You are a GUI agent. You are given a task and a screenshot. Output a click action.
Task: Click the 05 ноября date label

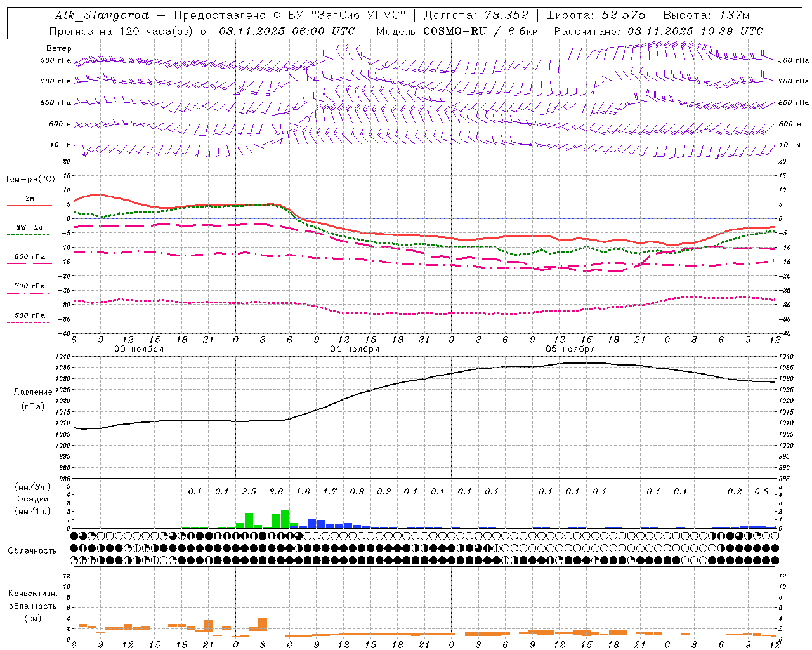coord(570,349)
